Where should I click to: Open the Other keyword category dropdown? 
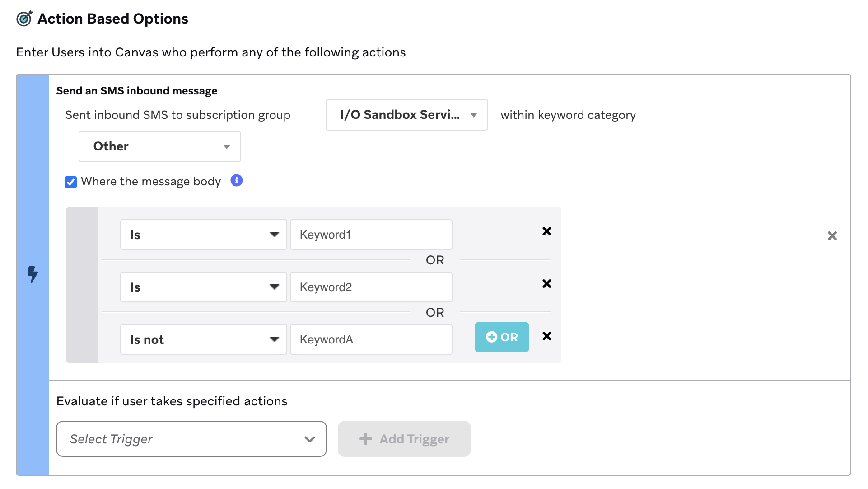coord(159,146)
